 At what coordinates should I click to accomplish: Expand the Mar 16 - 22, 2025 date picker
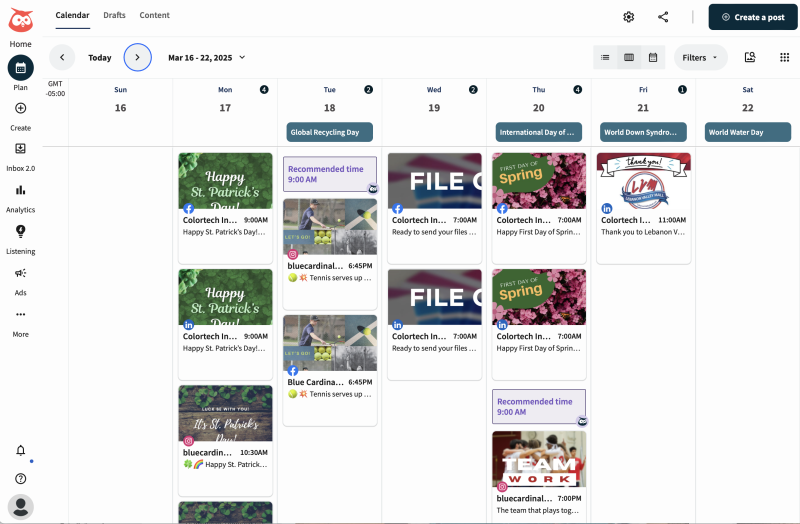pyautogui.click(x=207, y=58)
